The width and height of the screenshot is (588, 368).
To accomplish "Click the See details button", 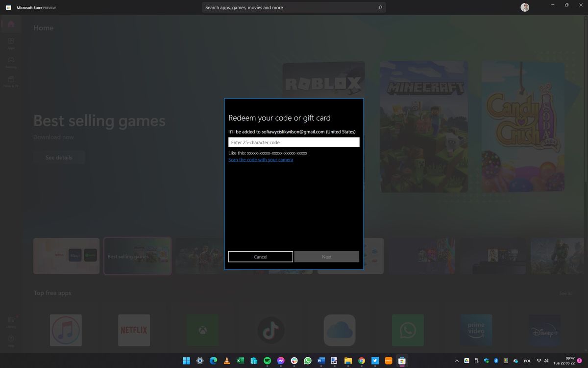I will [x=59, y=158].
